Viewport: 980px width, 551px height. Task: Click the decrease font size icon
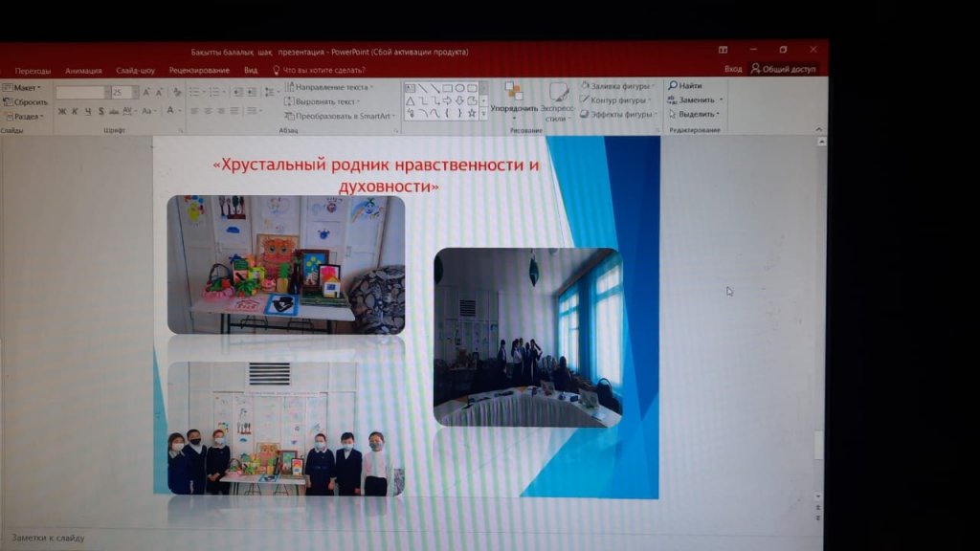pyautogui.click(x=159, y=93)
